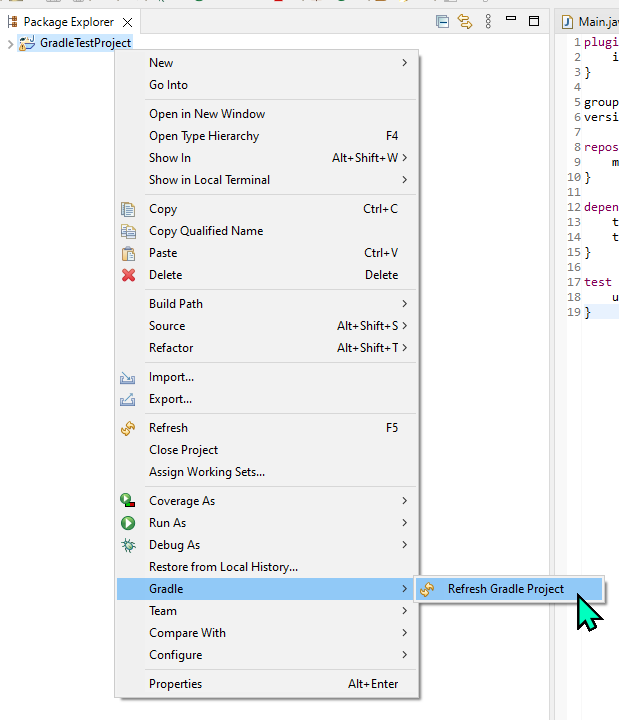Choose Paste from the context menu
Viewport: 619px width, 720px height.
coord(267,253)
